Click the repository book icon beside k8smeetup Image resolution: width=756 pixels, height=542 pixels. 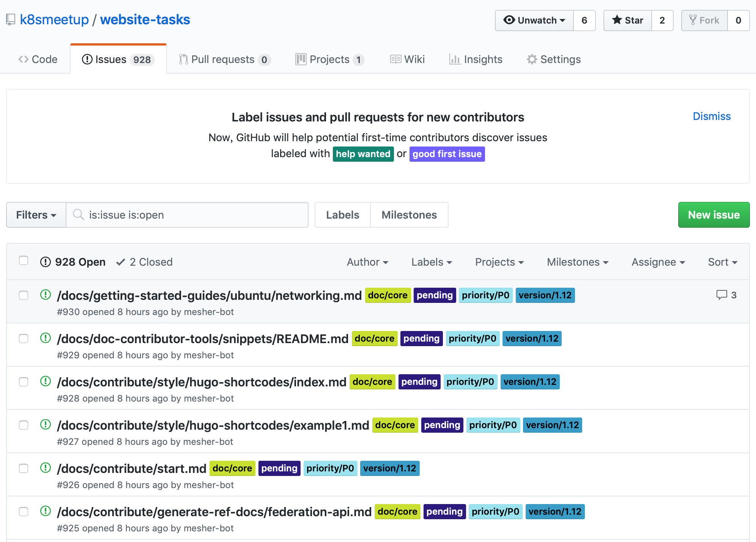pos(11,20)
